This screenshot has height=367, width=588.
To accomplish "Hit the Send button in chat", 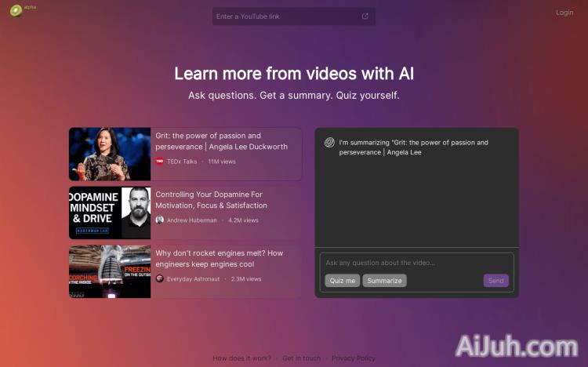I will pos(495,281).
